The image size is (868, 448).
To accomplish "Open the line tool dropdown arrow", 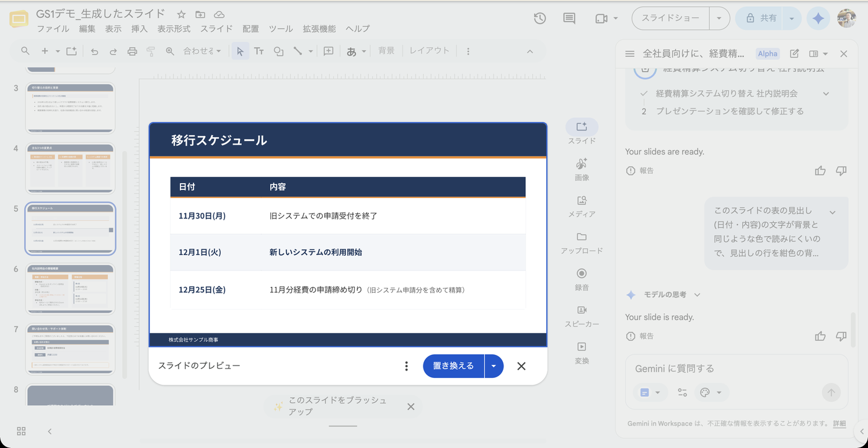I will pos(309,52).
